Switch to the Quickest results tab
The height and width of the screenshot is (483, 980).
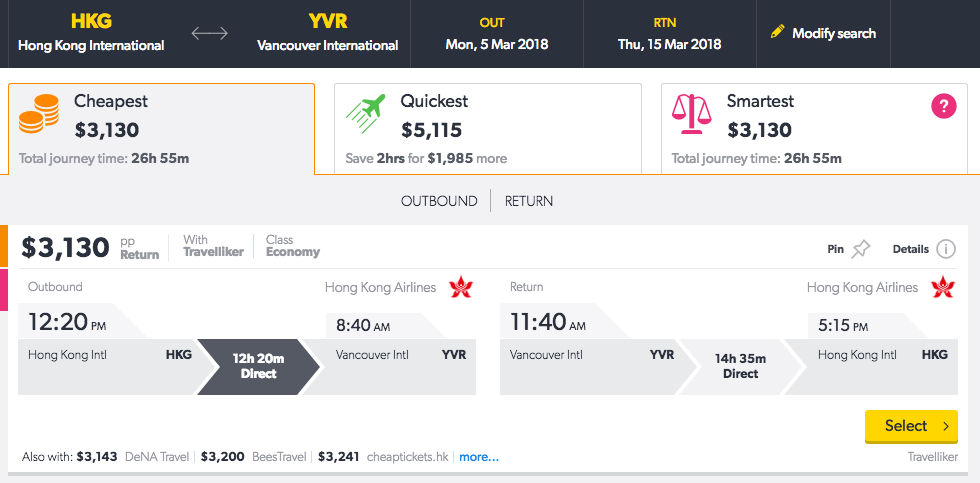pos(488,129)
